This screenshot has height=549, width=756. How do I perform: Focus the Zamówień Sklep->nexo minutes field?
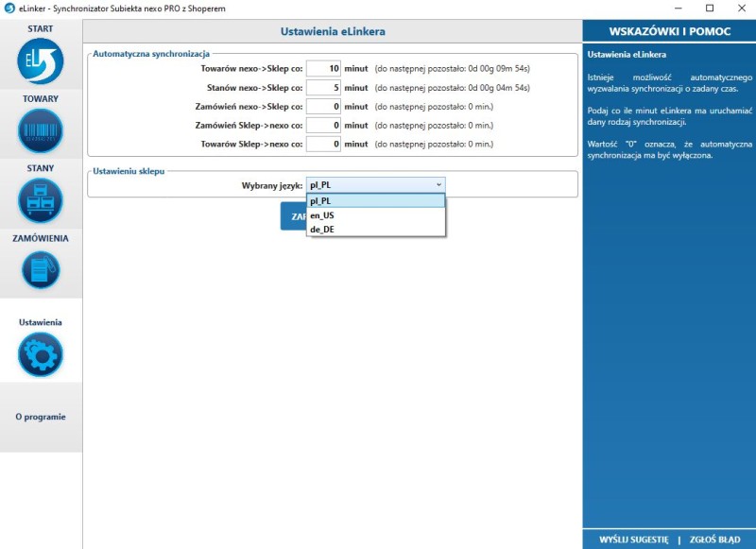pos(323,125)
